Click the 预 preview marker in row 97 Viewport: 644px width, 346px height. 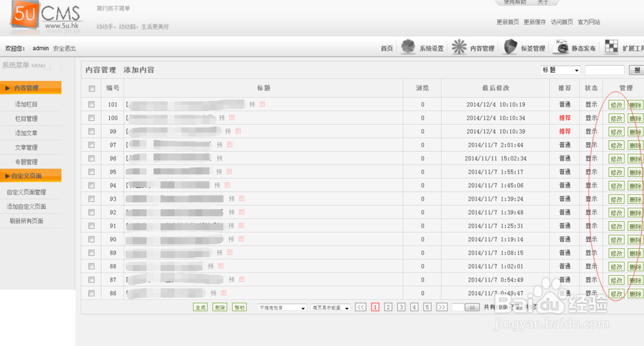pos(220,145)
